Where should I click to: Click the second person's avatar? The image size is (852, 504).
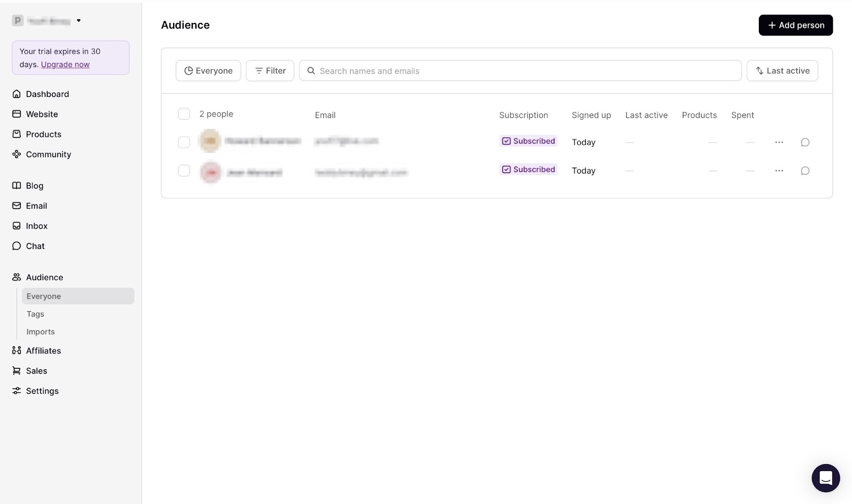[211, 172]
